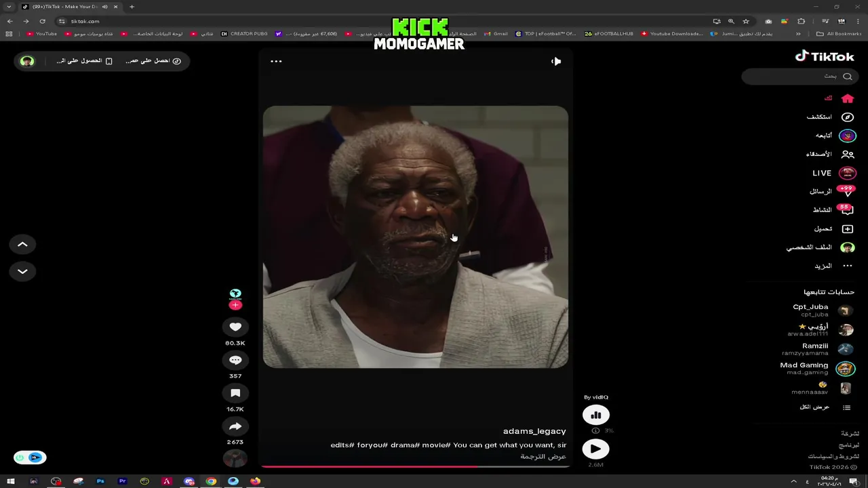Click the top-left pill button with eye icon
Viewport: 868px width, 488px height.
(x=153, y=61)
